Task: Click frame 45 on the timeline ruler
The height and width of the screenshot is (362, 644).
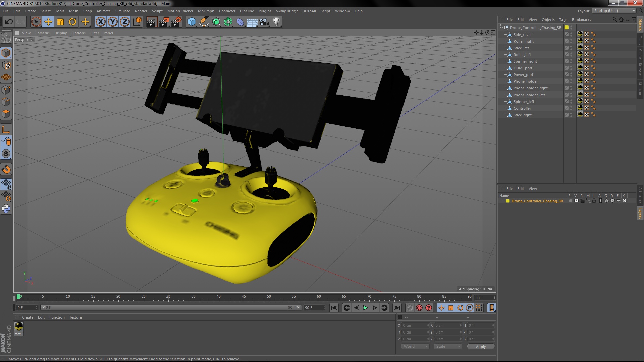Action: pos(244,297)
